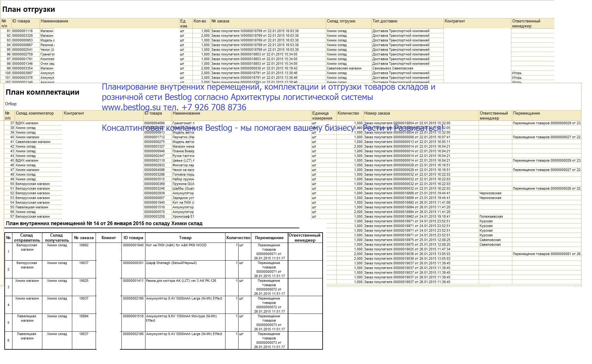Viewport: 592px width, 364px height.
Task: Click the "Отбор:" filter label
Action: (x=11, y=104)
